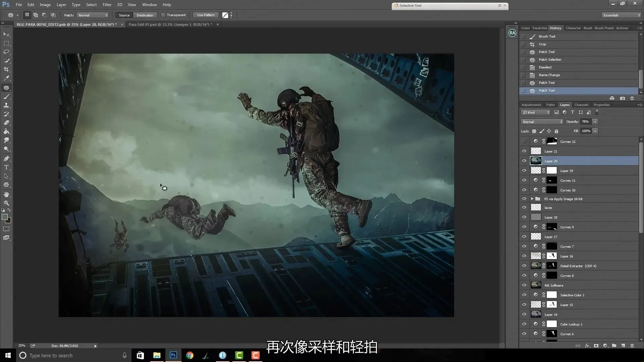Select the Zoom tool
This screenshot has width=644, height=362.
point(6,203)
